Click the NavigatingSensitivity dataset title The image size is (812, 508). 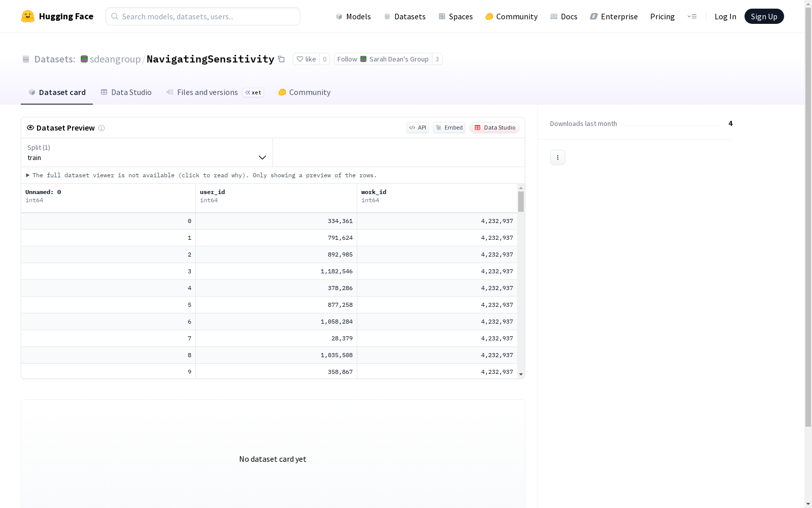210,59
